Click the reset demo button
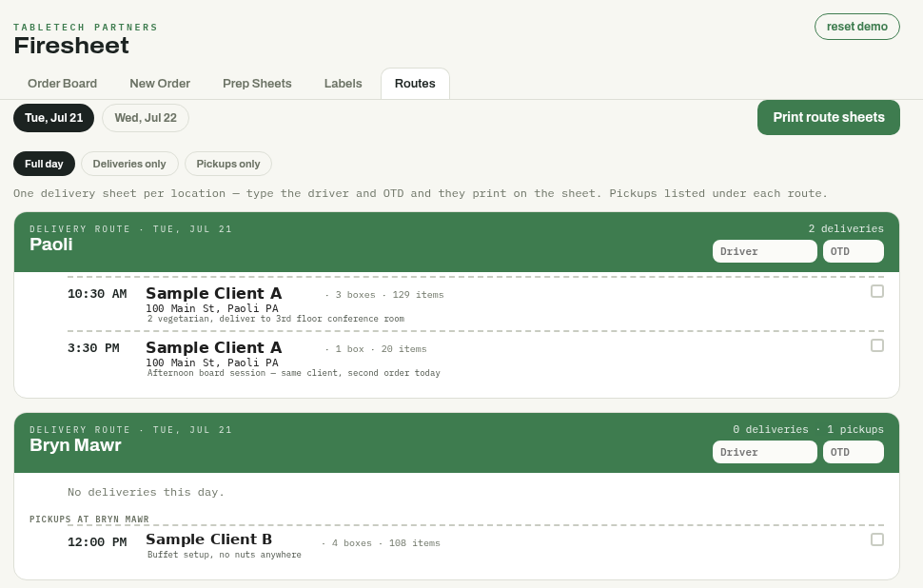Viewport: 923px width, 588px height. click(x=857, y=27)
